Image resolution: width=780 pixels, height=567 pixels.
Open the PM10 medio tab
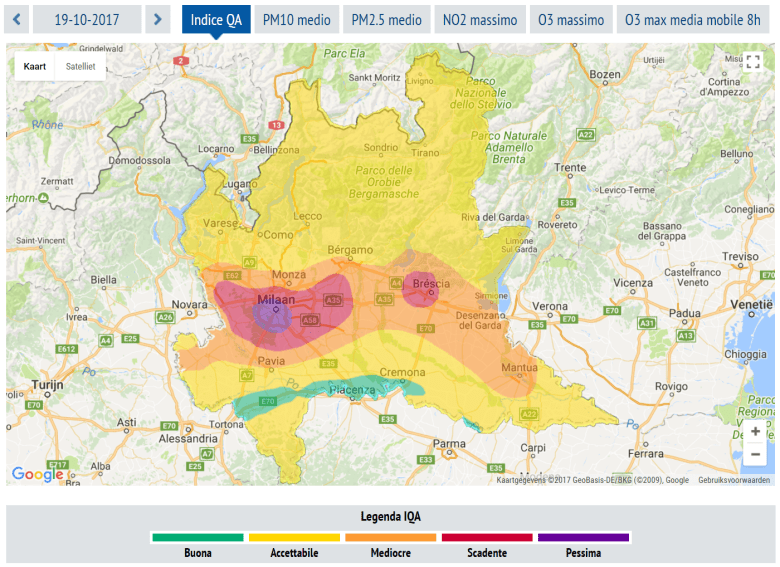297,20
